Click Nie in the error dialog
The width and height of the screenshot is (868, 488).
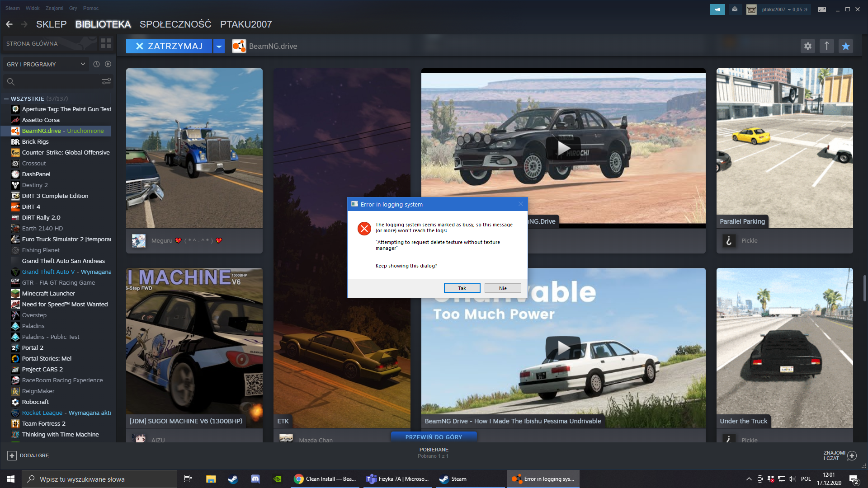[503, 288]
